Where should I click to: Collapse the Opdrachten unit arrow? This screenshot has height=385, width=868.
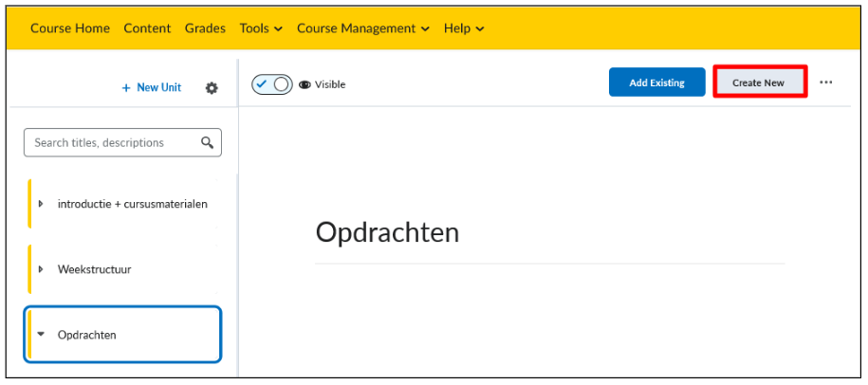click(41, 335)
